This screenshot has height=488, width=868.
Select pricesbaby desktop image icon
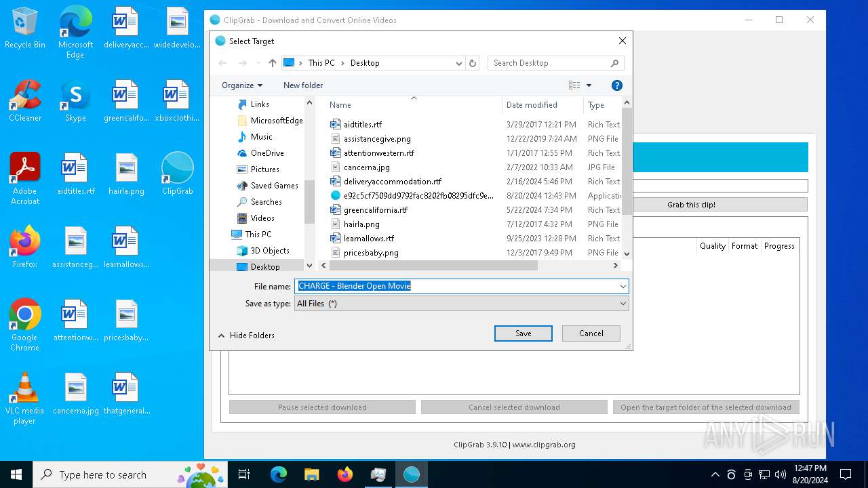pyautogui.click(x=126, y=321)
